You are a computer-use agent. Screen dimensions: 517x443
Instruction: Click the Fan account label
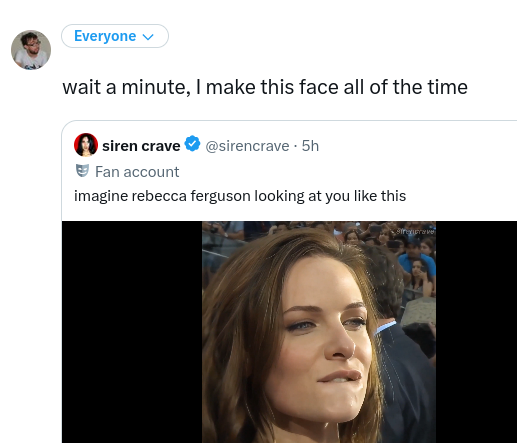pos(137,172)
